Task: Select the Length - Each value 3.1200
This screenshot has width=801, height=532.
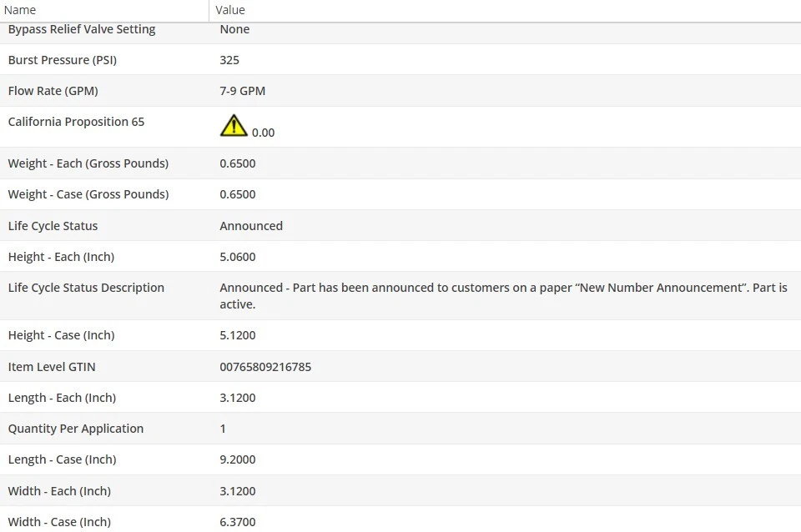Action: tap(238, 398)
